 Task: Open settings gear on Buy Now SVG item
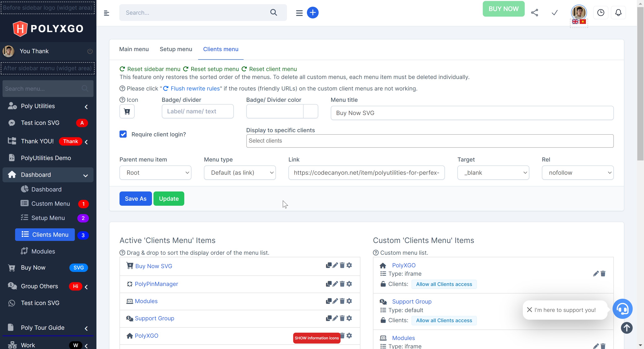coord(349,265)
